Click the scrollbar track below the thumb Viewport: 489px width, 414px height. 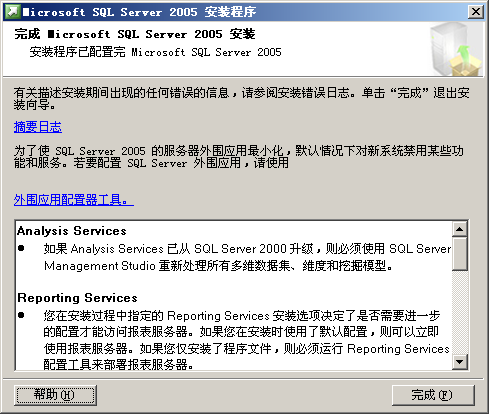point(460,312)
